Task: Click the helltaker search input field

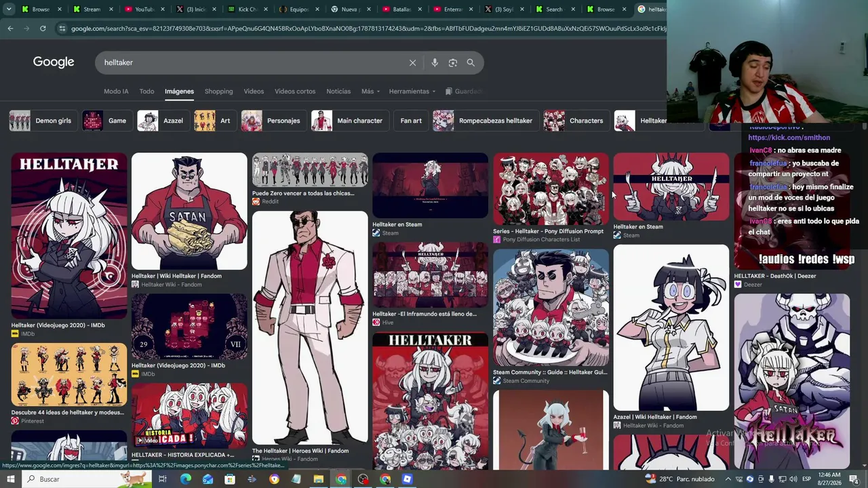Action: (x=251, y=62)
